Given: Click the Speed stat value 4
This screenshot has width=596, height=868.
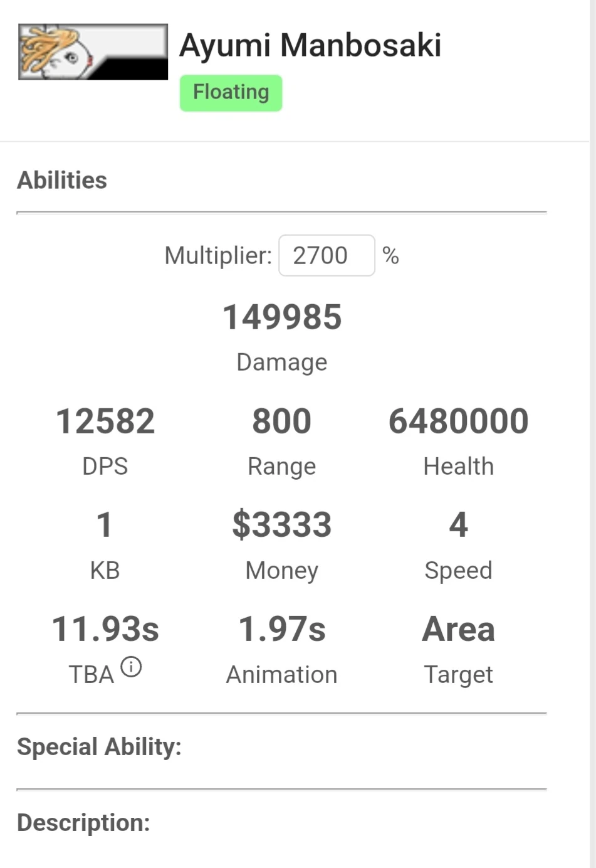Looking at the screenshot, I should pyautogui.click(x=458, y=525).
